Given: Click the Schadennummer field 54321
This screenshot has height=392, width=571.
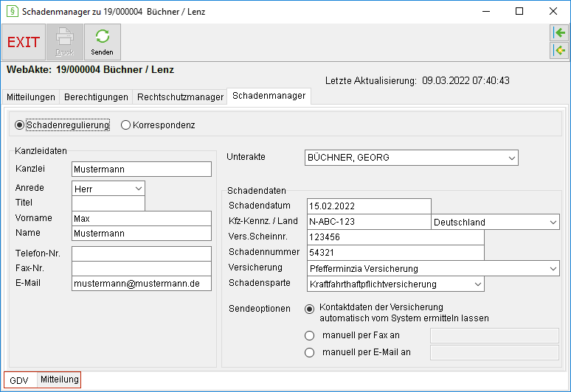Looking at the screenshot, I should tap(395, 252).
